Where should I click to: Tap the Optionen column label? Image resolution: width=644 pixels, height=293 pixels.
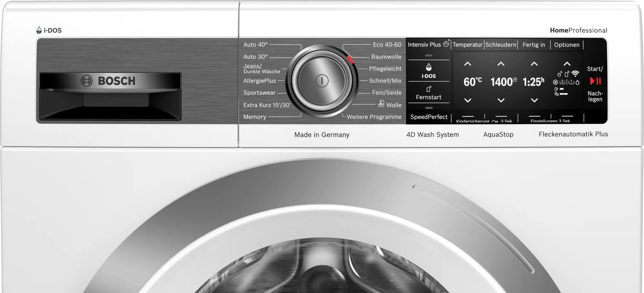pos(567,45)
